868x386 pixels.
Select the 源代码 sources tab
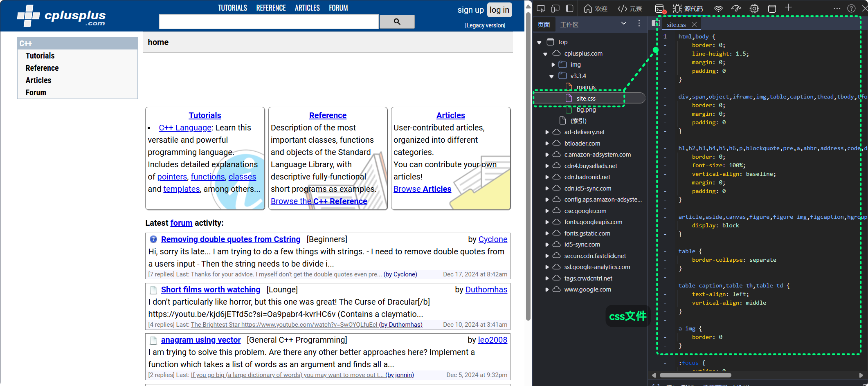[688, 9]
